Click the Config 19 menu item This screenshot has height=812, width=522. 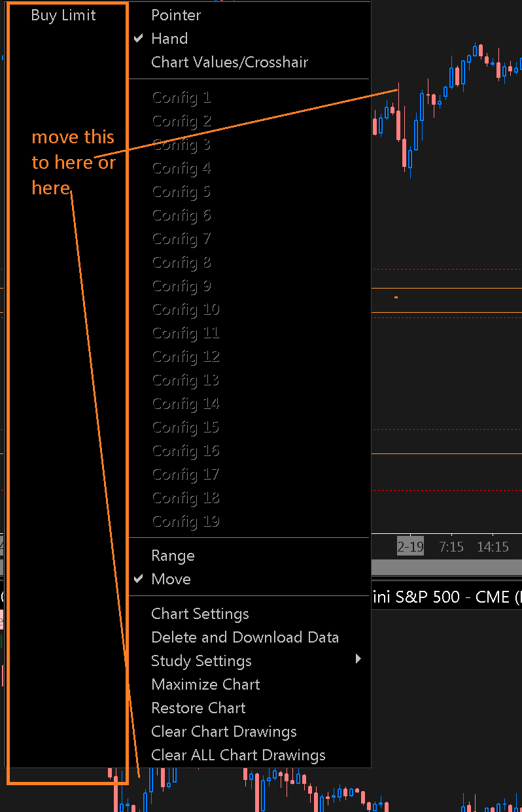[185, 521]
